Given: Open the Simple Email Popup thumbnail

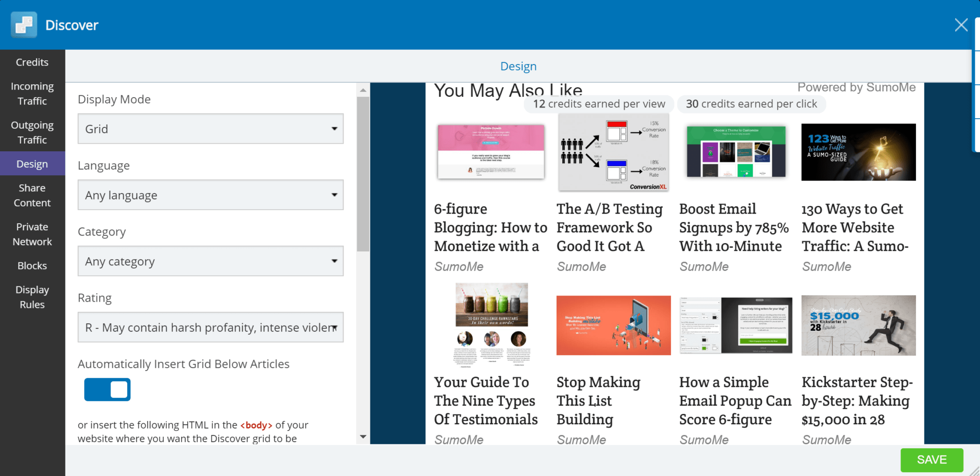Looking at the screenshot, I should (736, 325).
